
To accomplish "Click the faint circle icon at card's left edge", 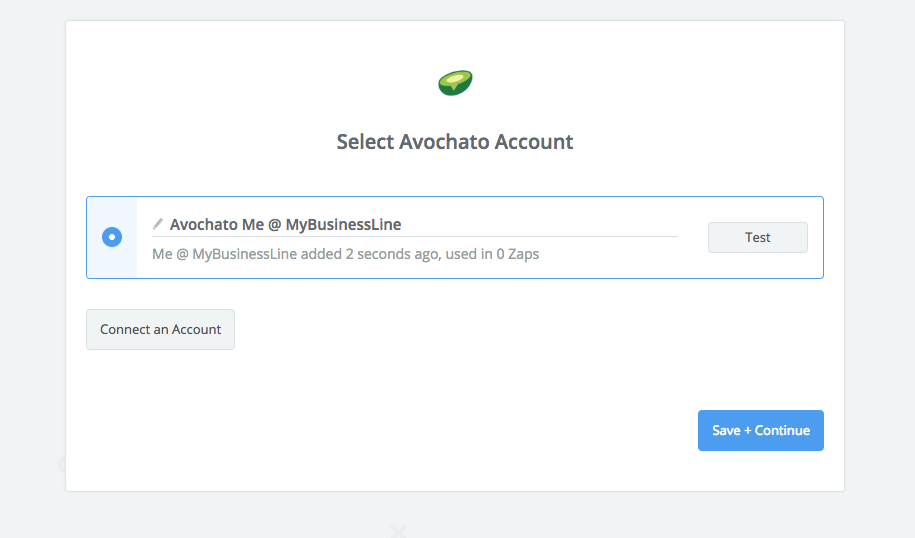I will coord(62,465).
